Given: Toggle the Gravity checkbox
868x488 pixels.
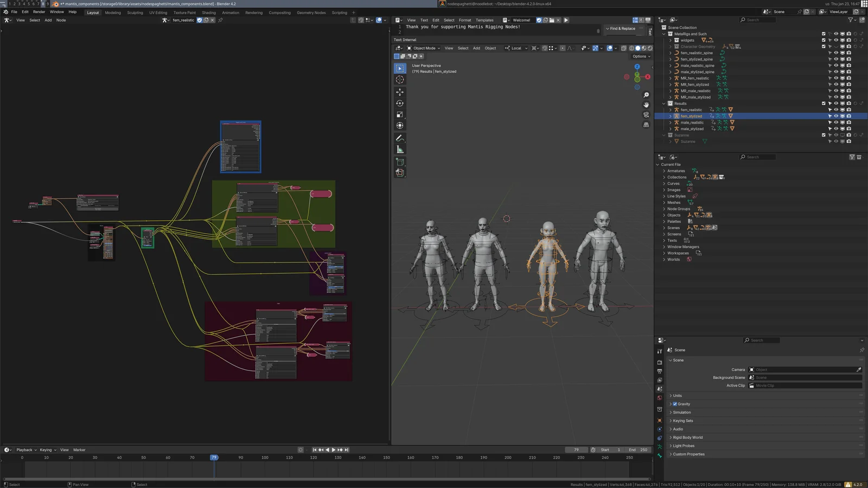Looking at the screenshot, I should click(675, 404).
